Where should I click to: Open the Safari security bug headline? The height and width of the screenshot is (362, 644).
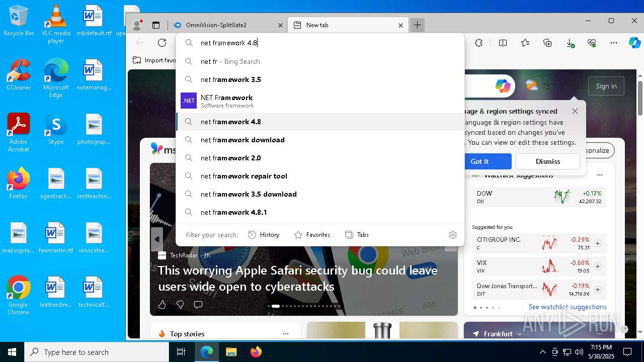pyautogui.click(x=298, y=278)
